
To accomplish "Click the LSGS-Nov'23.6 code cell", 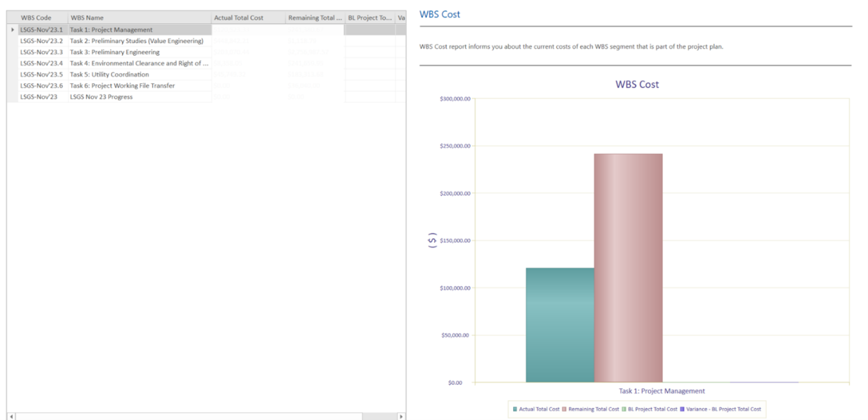I will (43, 86).
